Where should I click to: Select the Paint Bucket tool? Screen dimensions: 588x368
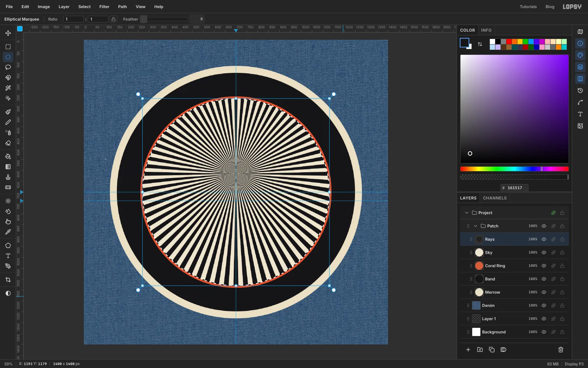pyautogui.click(x=8, y=156)
